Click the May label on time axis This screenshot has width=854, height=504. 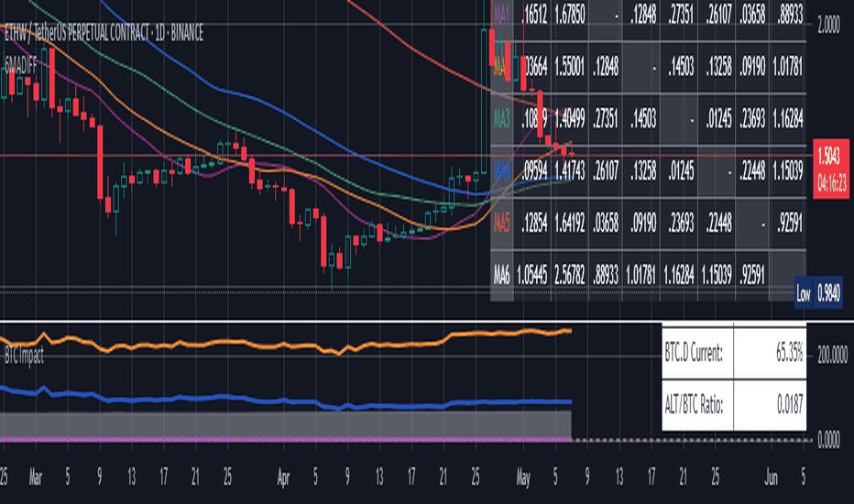pos(523,478)
